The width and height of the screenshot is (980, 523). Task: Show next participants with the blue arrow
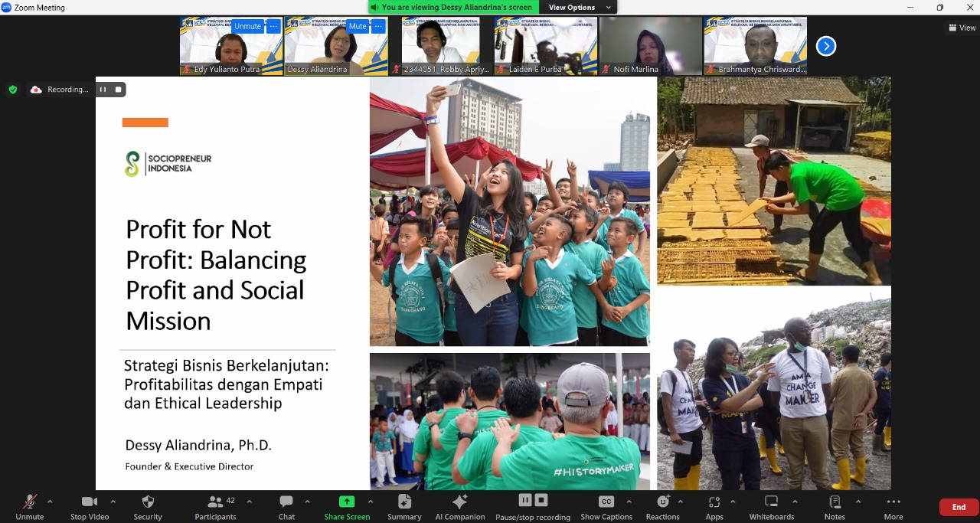[x=825, y=46]
